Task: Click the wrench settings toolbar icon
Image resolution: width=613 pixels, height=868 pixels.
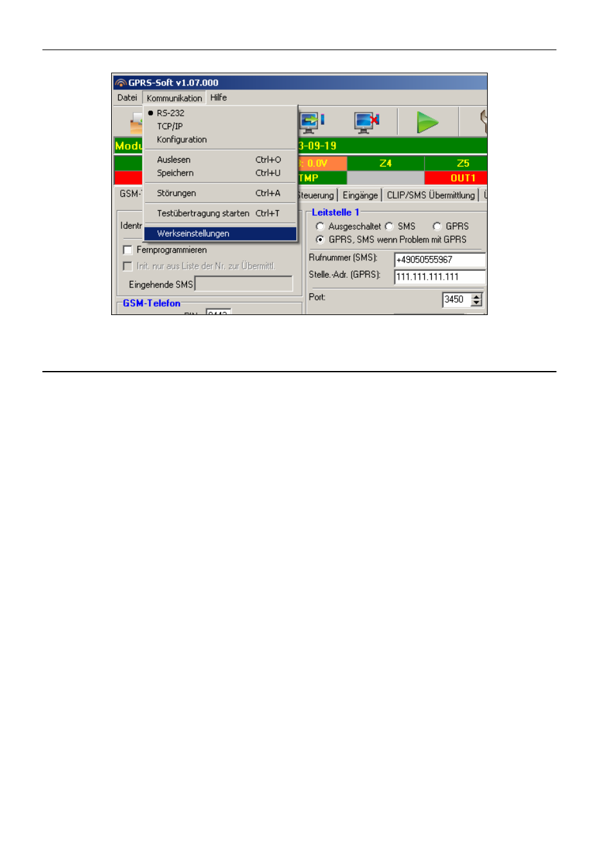Action: [483, 122]
